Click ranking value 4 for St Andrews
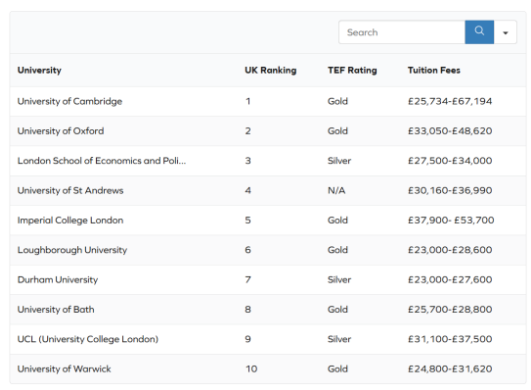 pyautogui.click(x=248, y=190)
